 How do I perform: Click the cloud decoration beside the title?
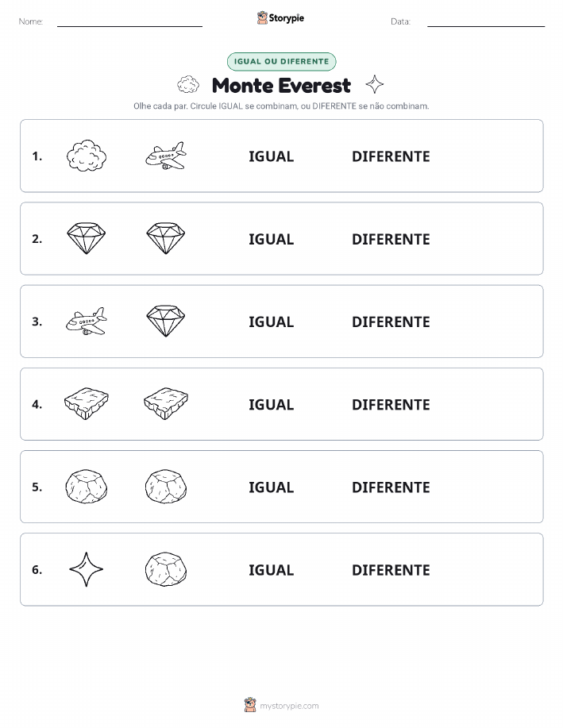188,84
